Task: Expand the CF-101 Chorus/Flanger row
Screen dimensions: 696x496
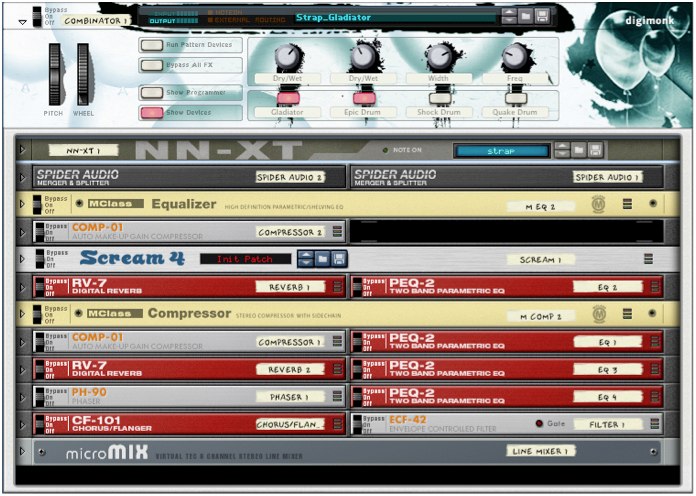Action: coord(22,424)
